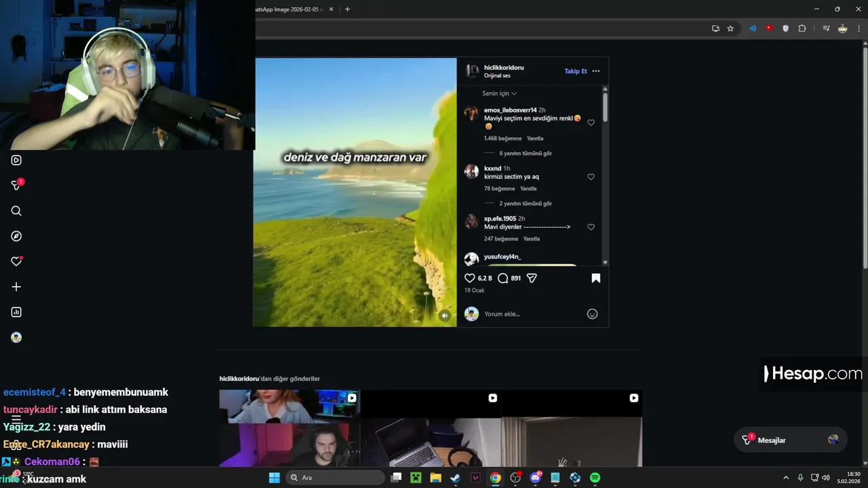The height and width of the screenshot is (488, 868).
Task: Share the post via the paper-plane icon
Action: (x=532, y=278)
